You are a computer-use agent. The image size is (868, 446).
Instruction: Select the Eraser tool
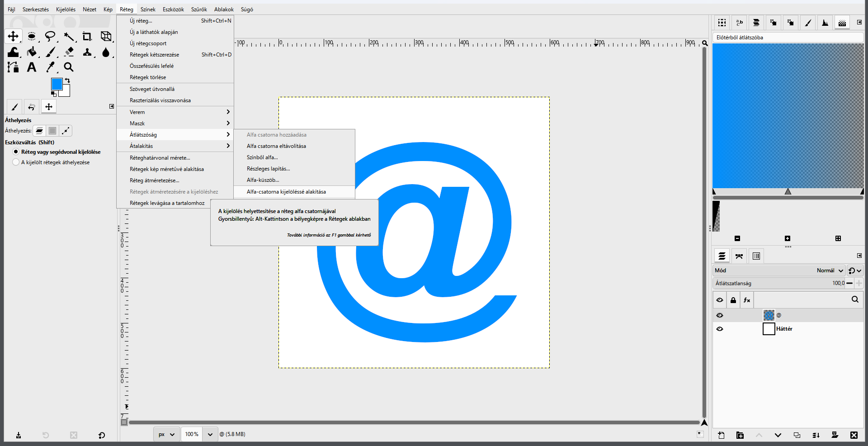tap(69, 52)
